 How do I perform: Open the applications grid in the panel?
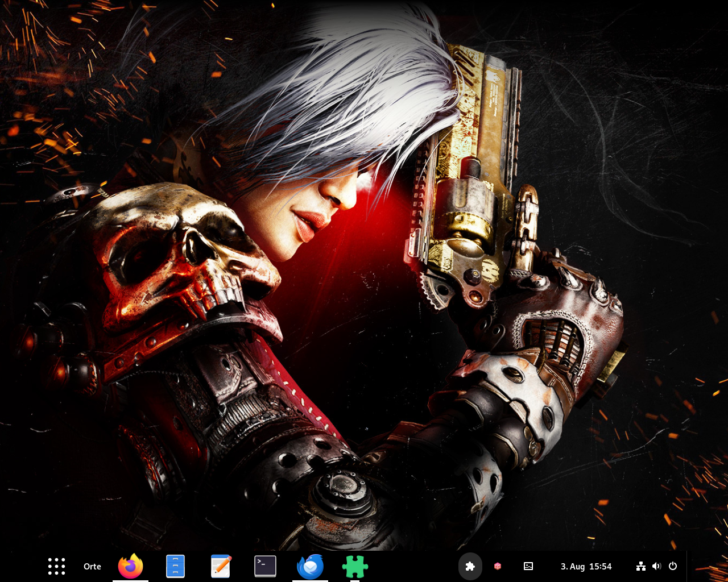tap(56, 566)
